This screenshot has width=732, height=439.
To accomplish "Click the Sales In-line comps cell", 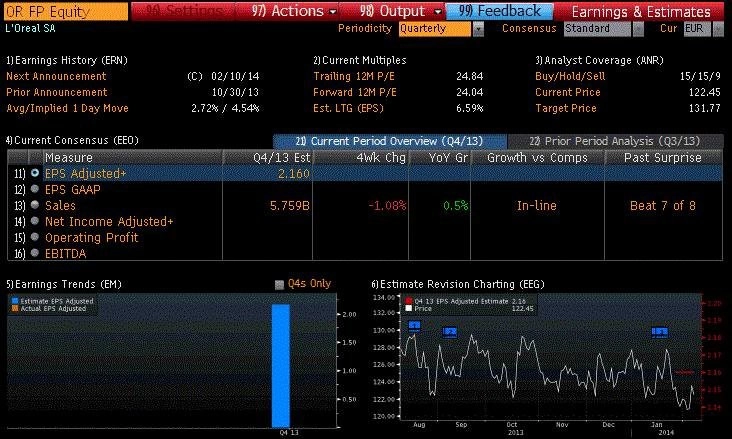I will [537, 205].
